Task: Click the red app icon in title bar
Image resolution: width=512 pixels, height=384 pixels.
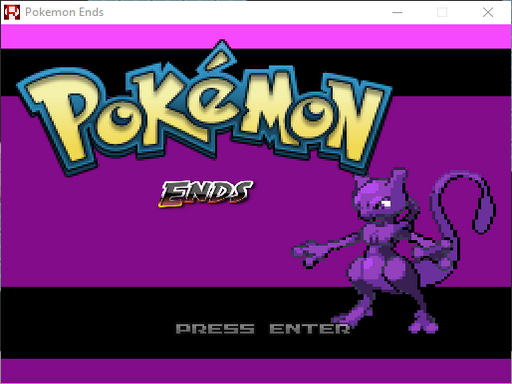Action: 12,12
